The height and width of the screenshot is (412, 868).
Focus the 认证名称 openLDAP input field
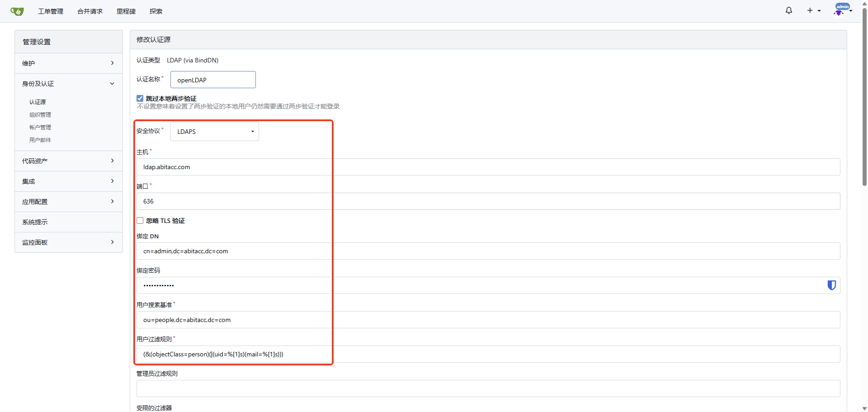213,80
